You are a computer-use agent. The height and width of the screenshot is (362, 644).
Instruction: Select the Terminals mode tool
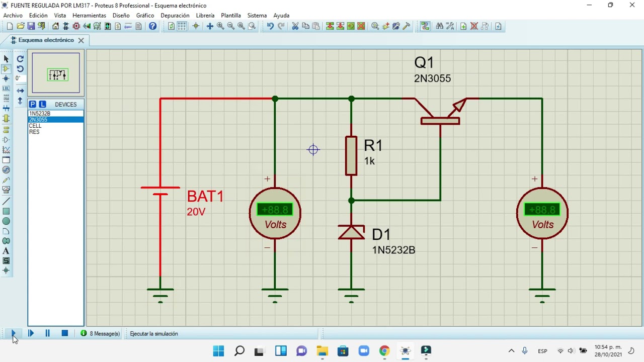[6, 130]
